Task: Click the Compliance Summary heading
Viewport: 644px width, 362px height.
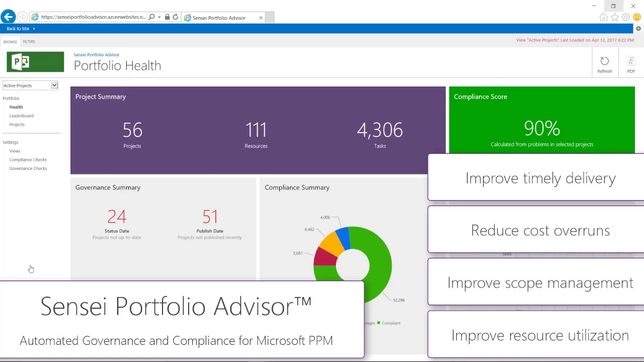Action: (x=297, y=188)
